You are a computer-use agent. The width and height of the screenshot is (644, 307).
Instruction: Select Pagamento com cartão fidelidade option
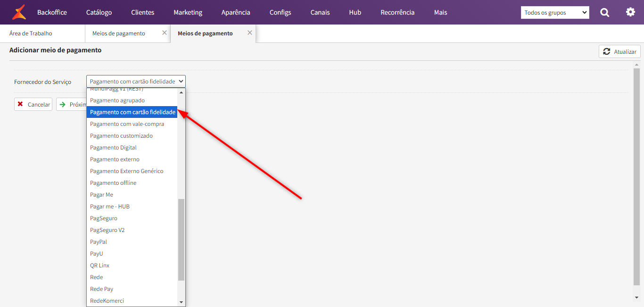coord(132,112)
